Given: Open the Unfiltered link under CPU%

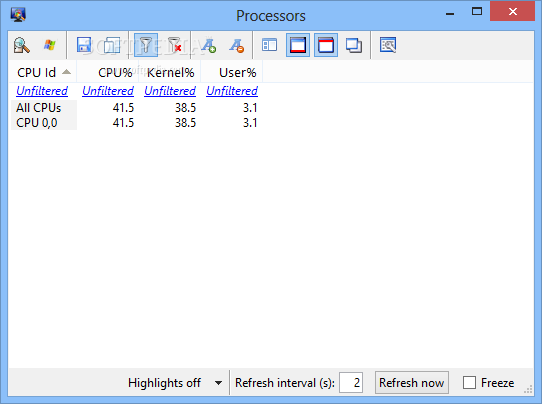Looking at the screenshot, I should [x=108, y=91].
